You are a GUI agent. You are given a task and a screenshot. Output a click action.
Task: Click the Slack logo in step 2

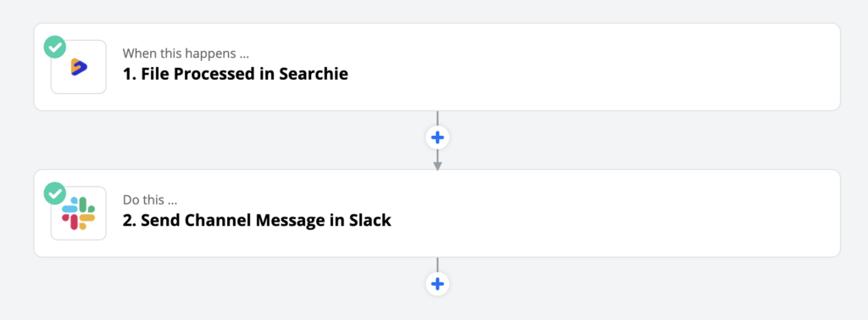[x=79, y=214]
